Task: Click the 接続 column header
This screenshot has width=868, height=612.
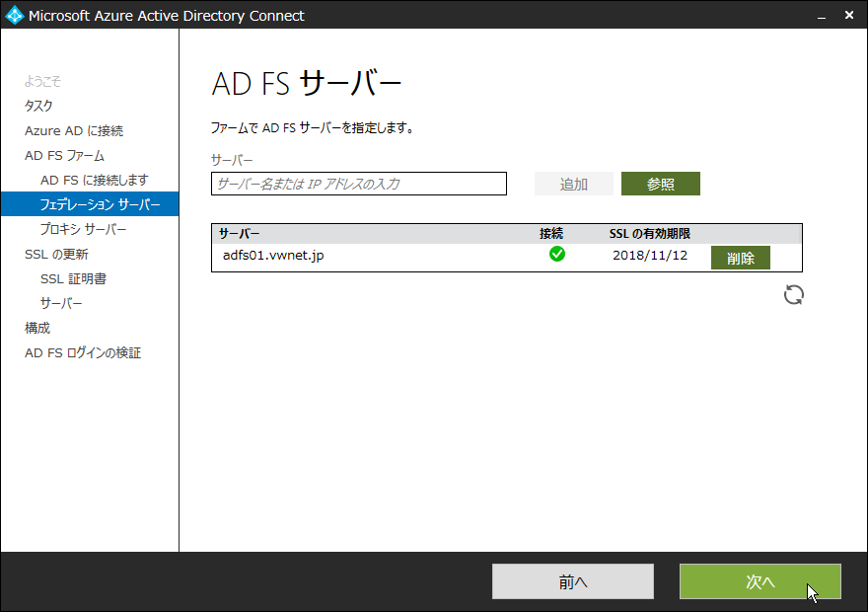Action: [551, 234]
